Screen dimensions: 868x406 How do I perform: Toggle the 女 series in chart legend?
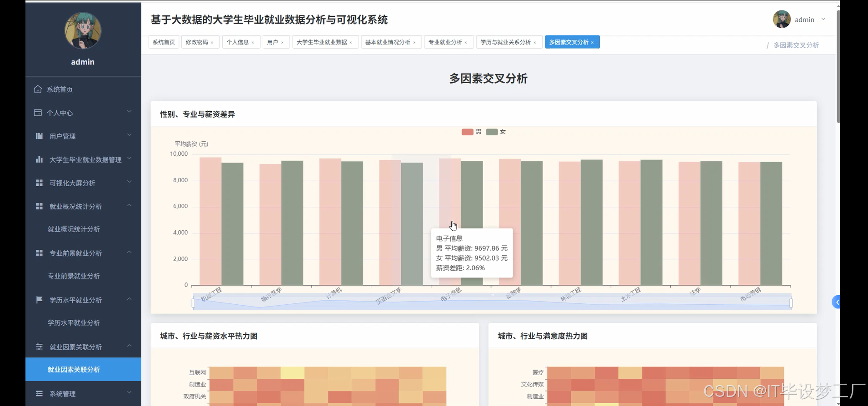tap(496, 132)
